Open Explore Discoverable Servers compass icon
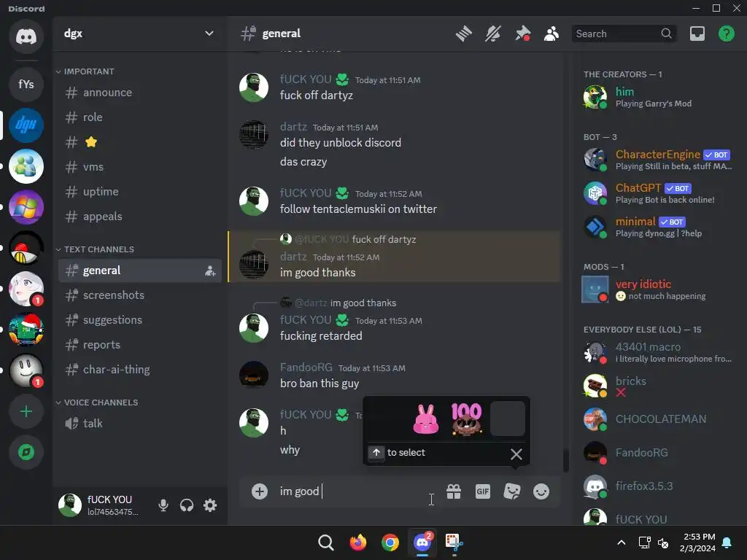747x560 pixels. 26,452
